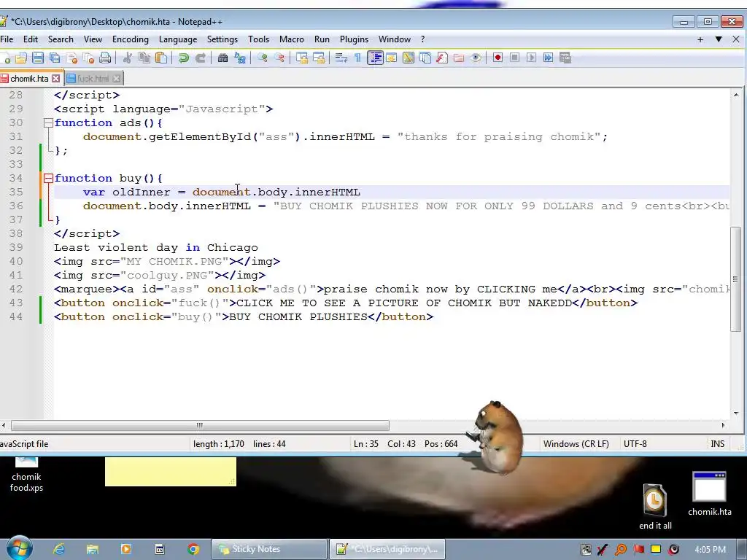Click the vertical scrollbar up arrow

click(x=736, y=95)
